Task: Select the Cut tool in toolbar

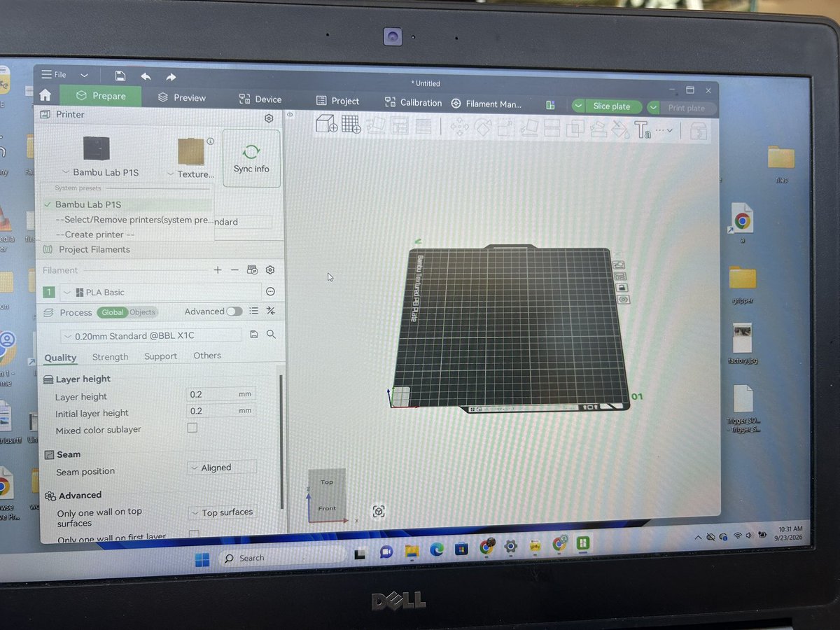Action: [552, 128]
